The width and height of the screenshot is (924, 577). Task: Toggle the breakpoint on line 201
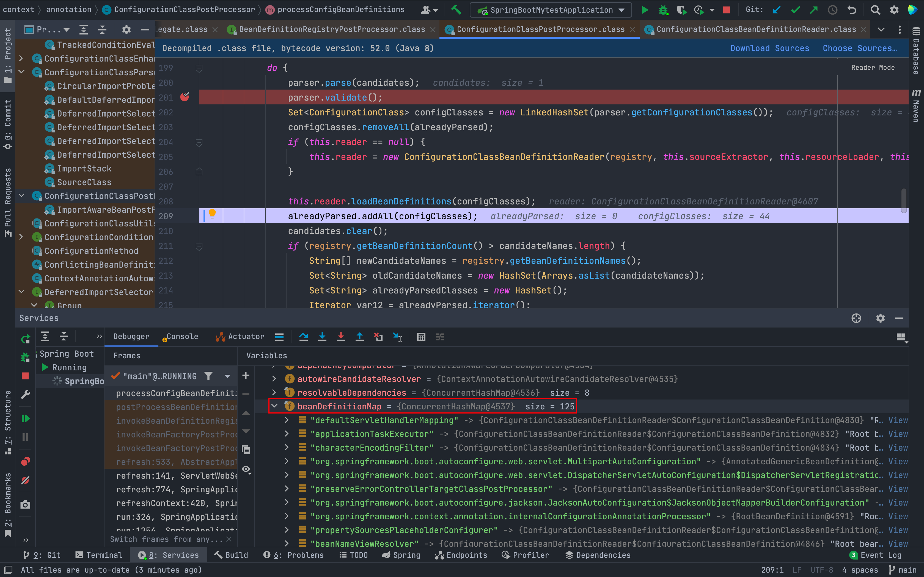pos(185,97)
